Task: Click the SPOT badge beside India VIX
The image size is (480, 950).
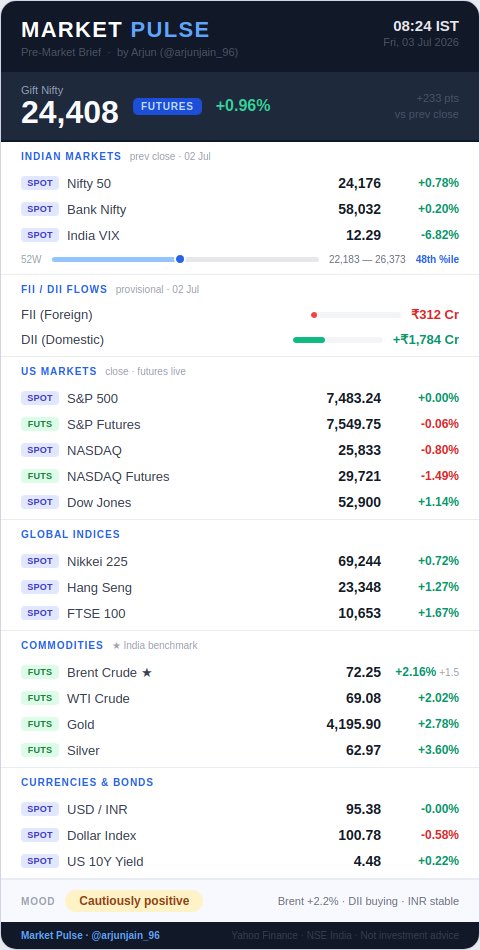Action: tap(40, 235)
